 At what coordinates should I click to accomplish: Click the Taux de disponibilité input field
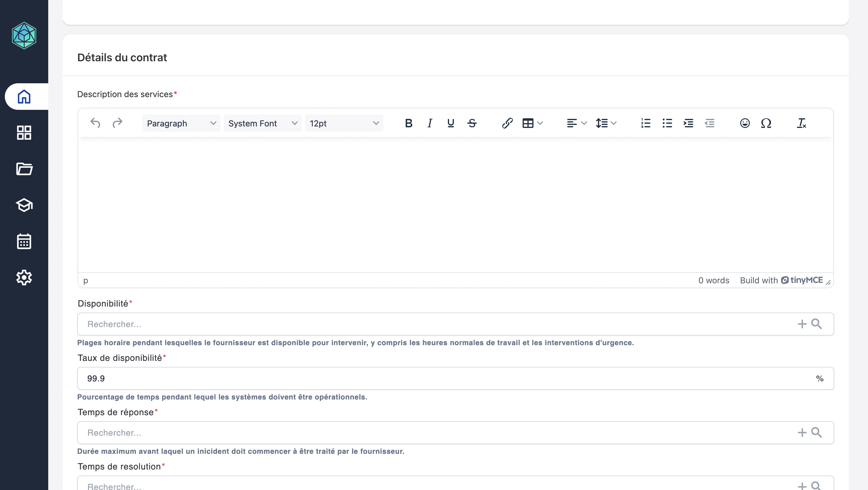[x=438, y=378]
